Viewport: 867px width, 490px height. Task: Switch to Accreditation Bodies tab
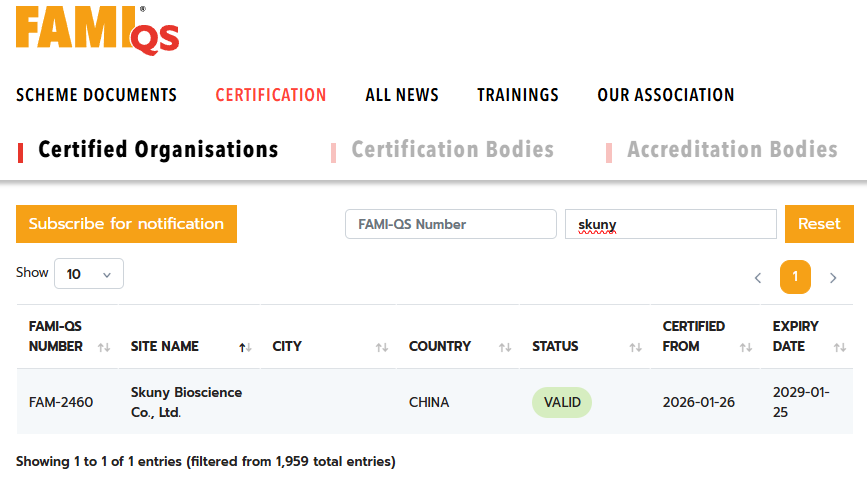tap(732, 150)
